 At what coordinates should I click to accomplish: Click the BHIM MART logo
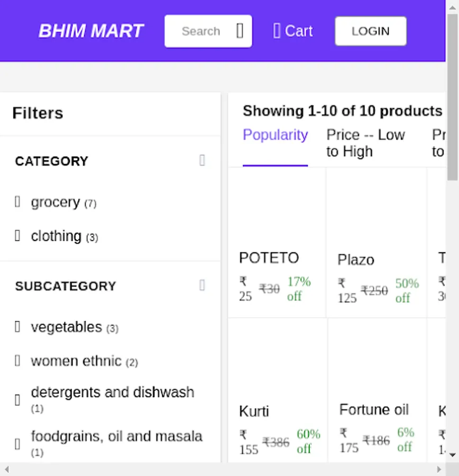click(91, 31)
